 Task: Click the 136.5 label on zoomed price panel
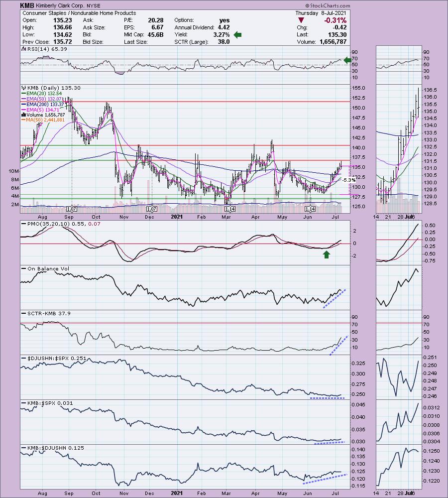coord(430,90)
